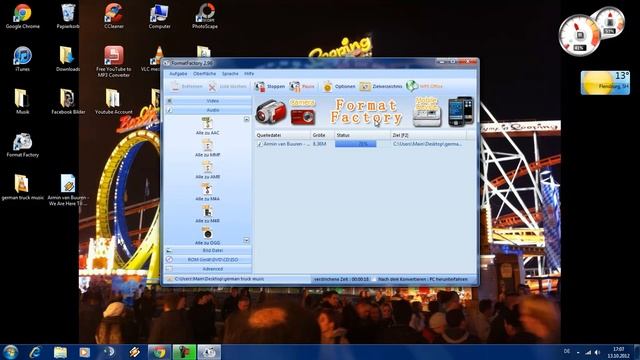640x360 pixels.
Task: Expand the Advanced category panel
Action: tap(208, 269)
